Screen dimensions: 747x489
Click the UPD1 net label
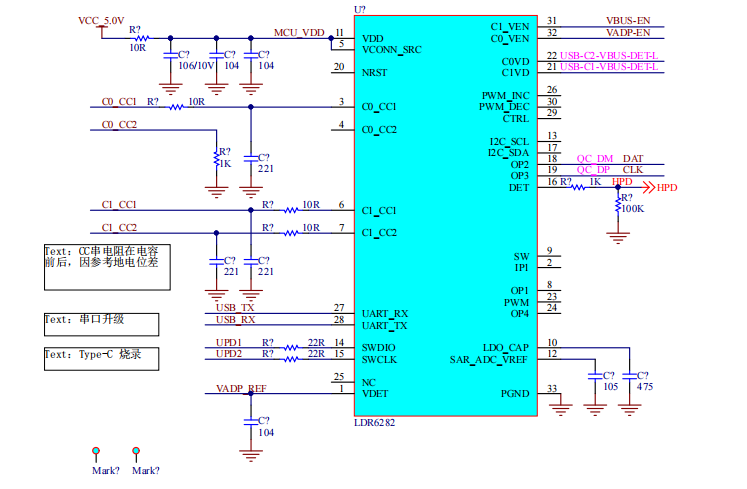pyautogui.click(x=229, y=342)
